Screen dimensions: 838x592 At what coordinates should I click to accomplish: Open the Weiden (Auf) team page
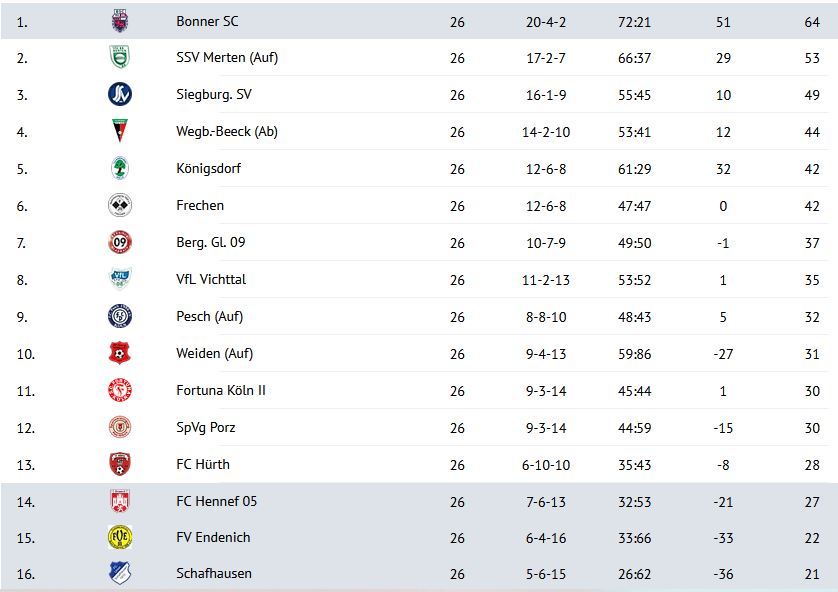point(214,353)
